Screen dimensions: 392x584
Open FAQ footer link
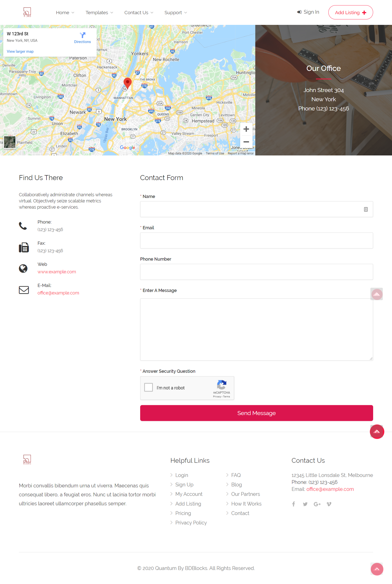(x=236, y=475)
